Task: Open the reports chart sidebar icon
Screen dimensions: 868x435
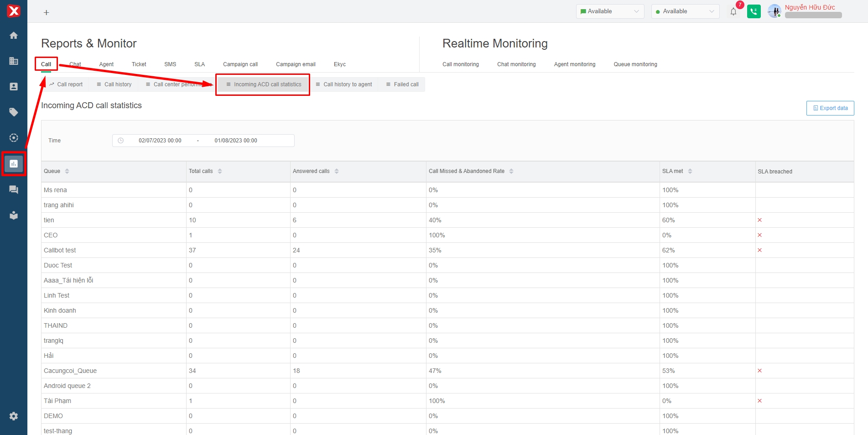Action: coord(14,163)
